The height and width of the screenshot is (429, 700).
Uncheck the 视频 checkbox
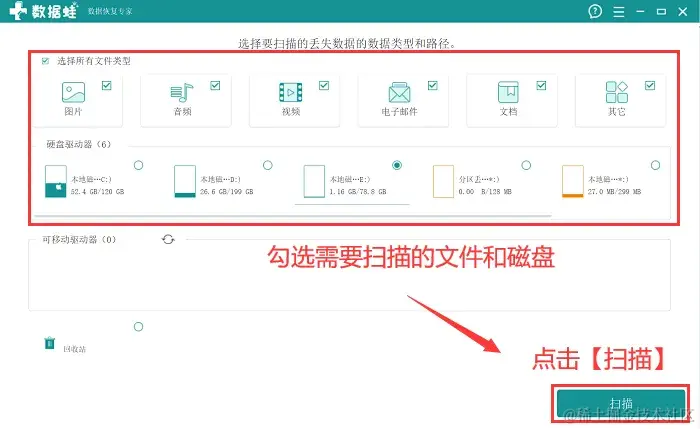tap(324, 85)
